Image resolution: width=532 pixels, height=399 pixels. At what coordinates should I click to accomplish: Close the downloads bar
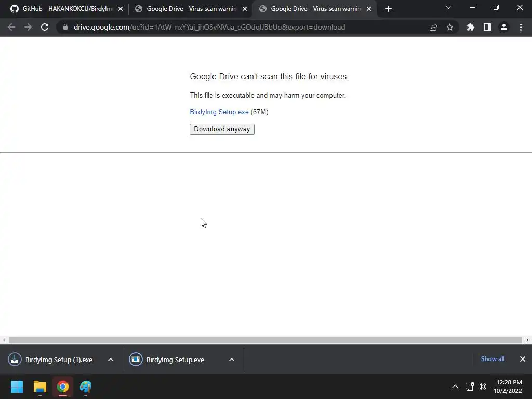pos(523,359)
